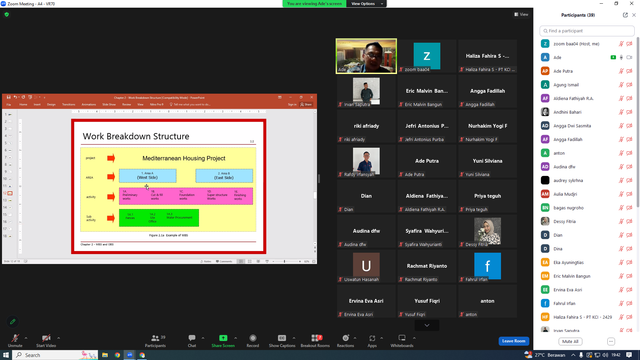Screen dimensions: 640x360
Task: Click the More options ellipsis in Participants panel
Action: tap(611, 341)
